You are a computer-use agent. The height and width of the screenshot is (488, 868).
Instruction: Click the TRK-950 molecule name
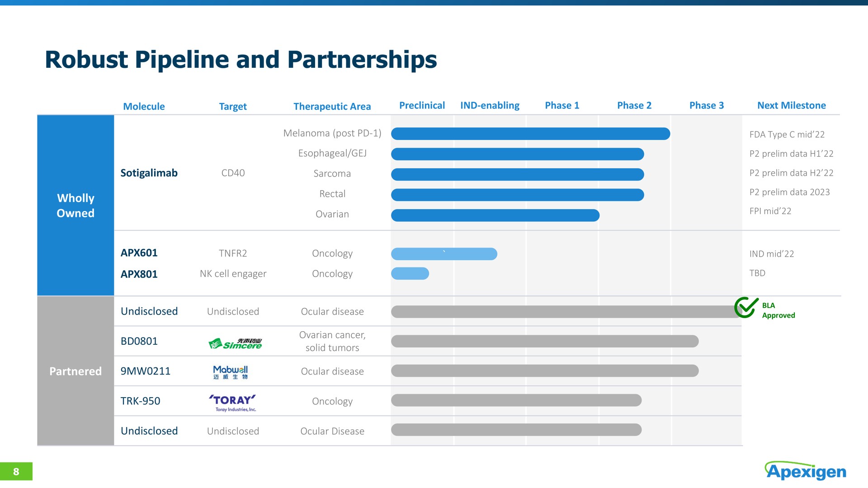tap(140, 401)
